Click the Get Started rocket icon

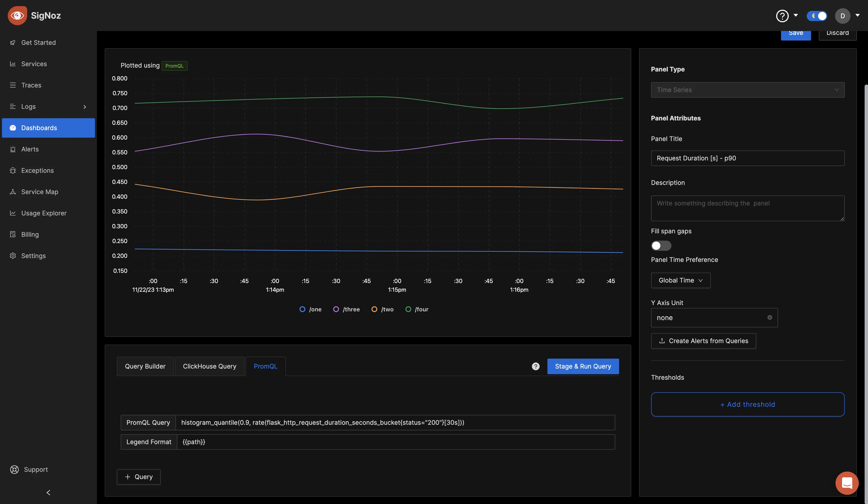click(13, 42)
